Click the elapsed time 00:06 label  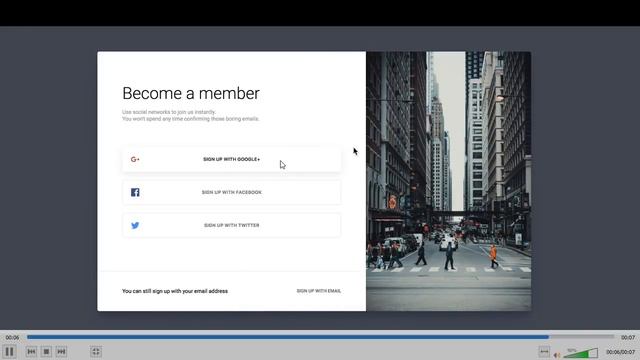point(12,338)
